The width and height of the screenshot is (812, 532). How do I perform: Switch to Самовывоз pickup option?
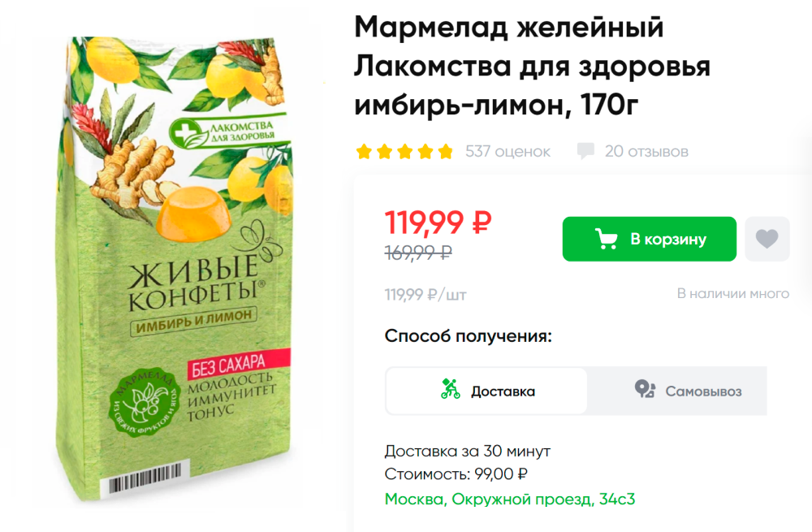click(677, 391)
